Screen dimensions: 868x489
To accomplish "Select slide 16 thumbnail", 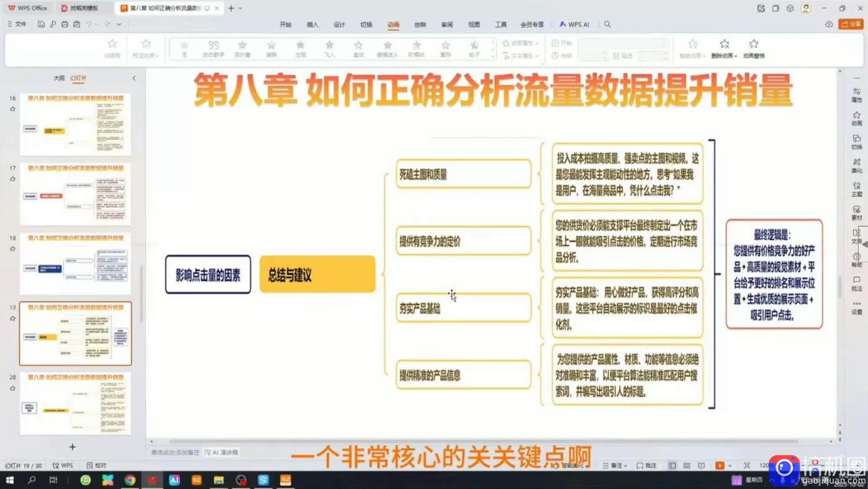I will click(75, 124).
